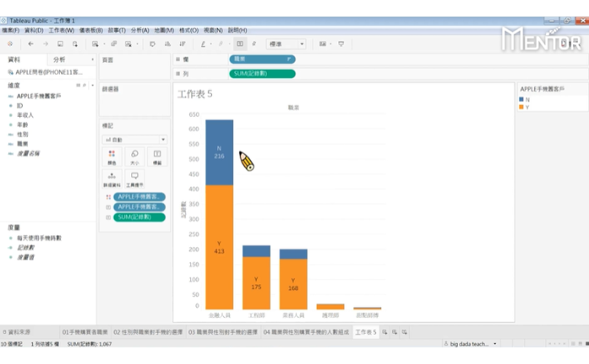Viewport: 589px width, 364px height.
Task: Open the Label mark card (標籤)
Action: tap(157, 157)
